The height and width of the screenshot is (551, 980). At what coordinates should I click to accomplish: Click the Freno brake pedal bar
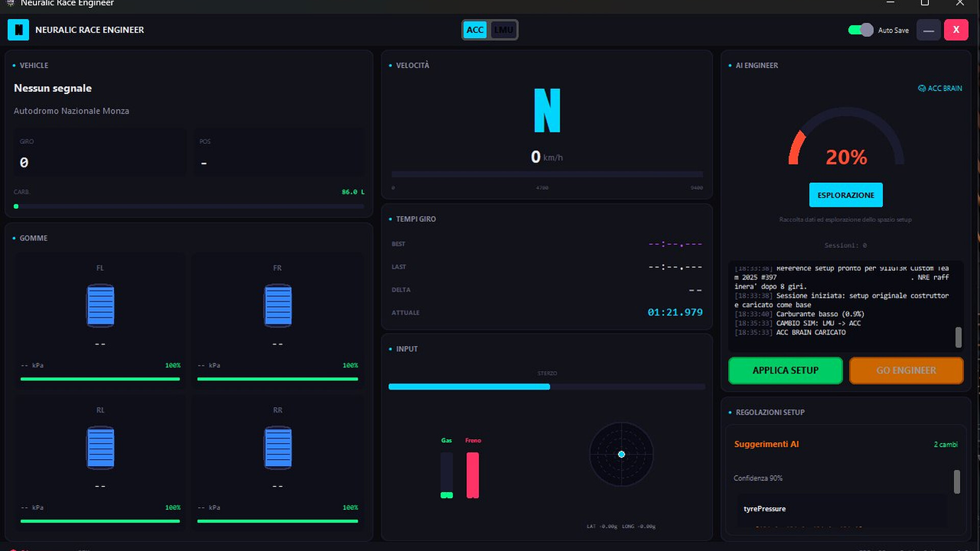[473, 475]
